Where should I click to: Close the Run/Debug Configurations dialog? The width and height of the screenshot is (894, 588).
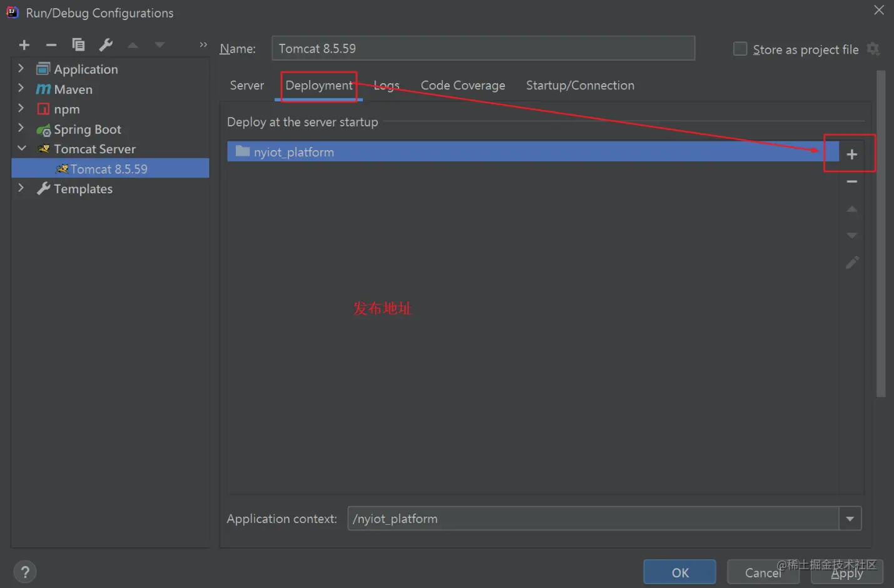click(x=879, y=10)
